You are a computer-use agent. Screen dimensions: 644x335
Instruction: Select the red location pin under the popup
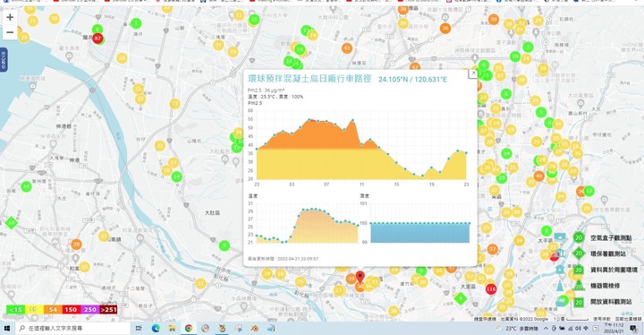click(x=360, y=278)
